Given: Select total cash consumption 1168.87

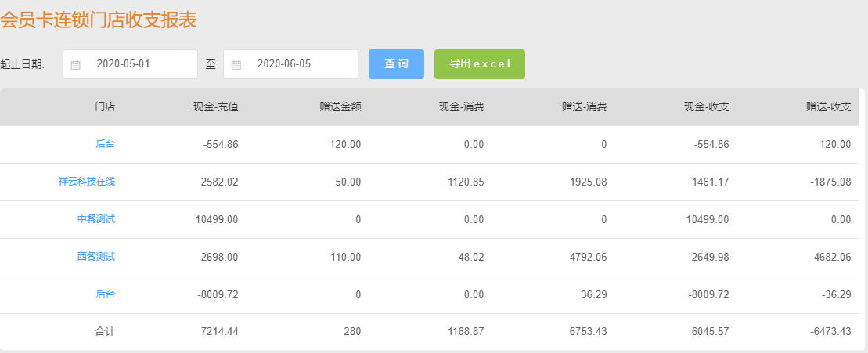Looking at the screenshot, I should click(x=465, y=332).
